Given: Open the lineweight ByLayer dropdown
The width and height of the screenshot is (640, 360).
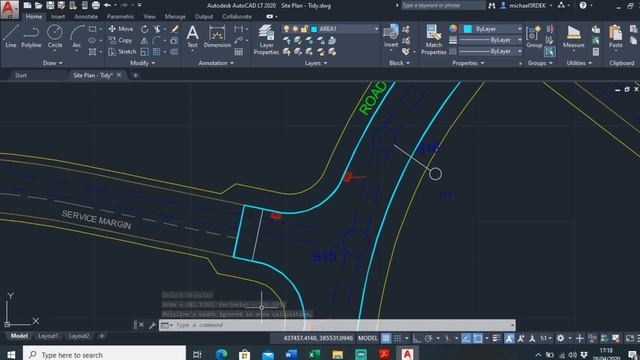Looking at the screenshot, I should (519, 40).
